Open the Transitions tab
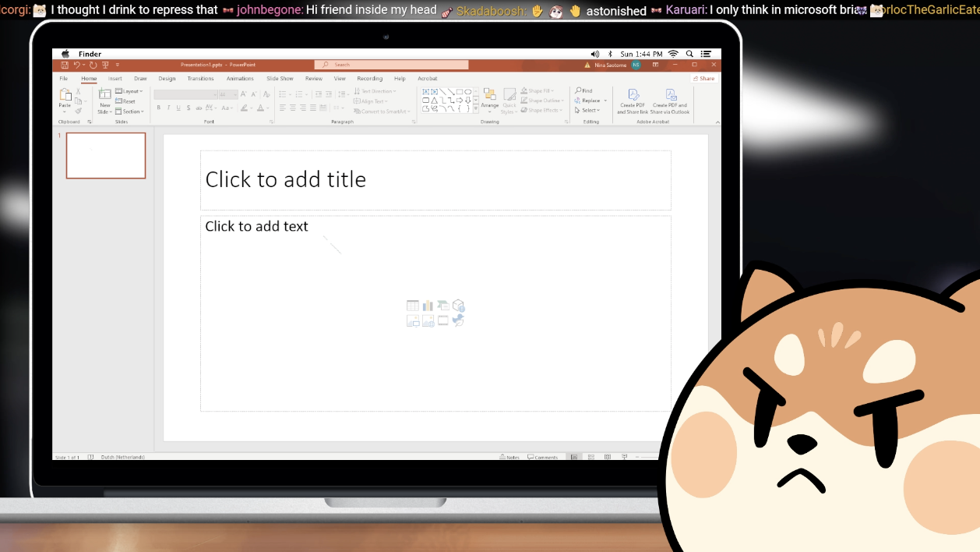The image size is (980, 552). [x=200, y=79]
